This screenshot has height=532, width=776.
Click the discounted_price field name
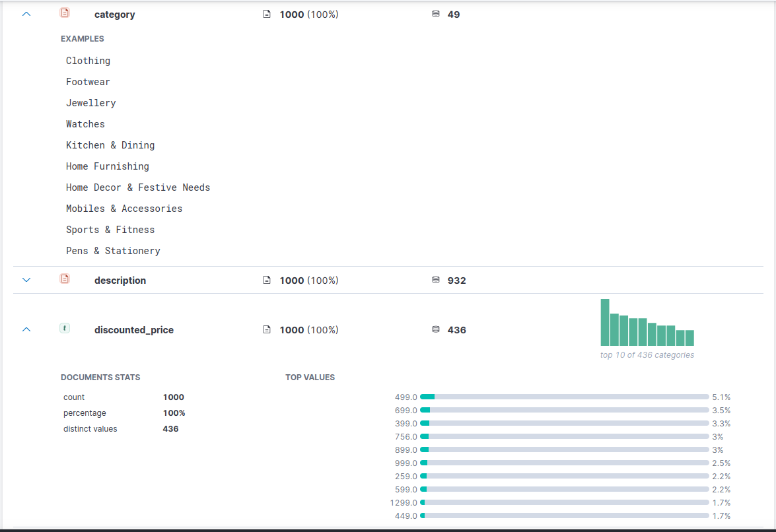click(134, 330)
